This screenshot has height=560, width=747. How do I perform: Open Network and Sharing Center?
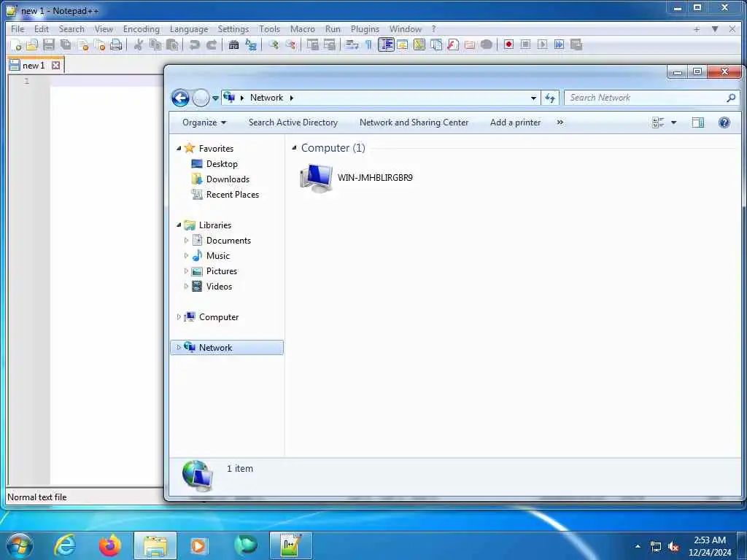(x=414, y=122)
